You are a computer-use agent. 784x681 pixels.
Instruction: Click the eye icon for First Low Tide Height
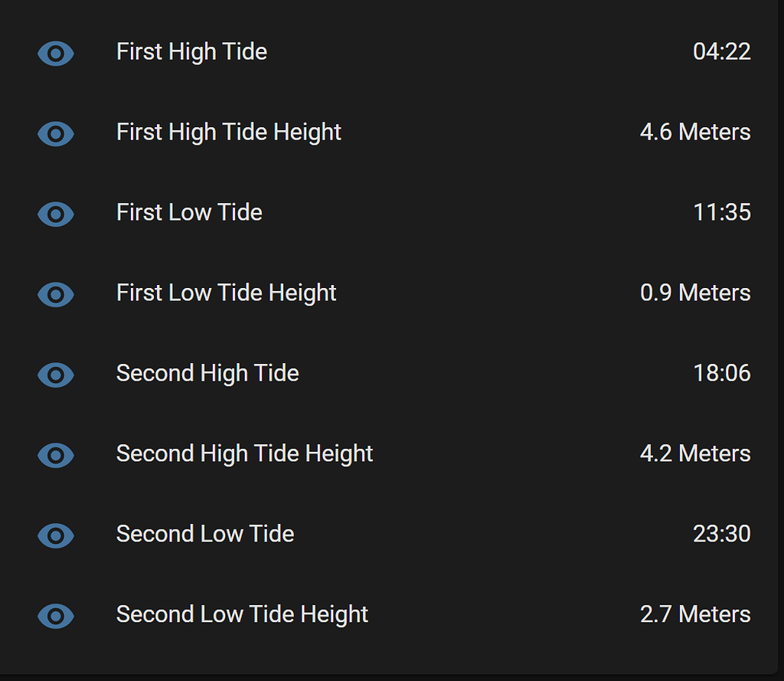[x=56, y=294]
